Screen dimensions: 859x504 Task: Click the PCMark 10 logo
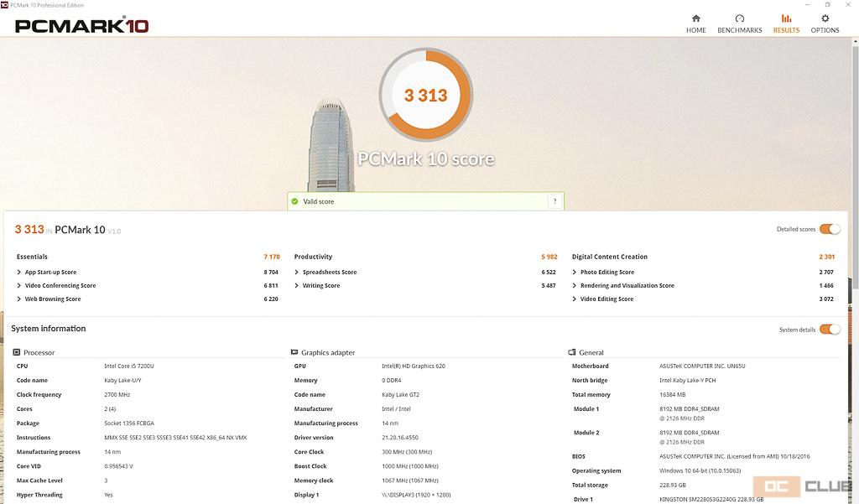81,26
